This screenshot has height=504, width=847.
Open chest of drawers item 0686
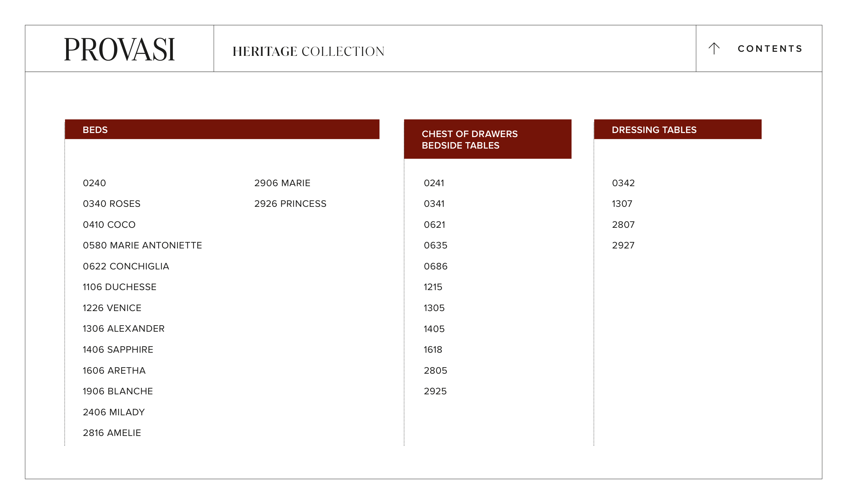[435, 267]
